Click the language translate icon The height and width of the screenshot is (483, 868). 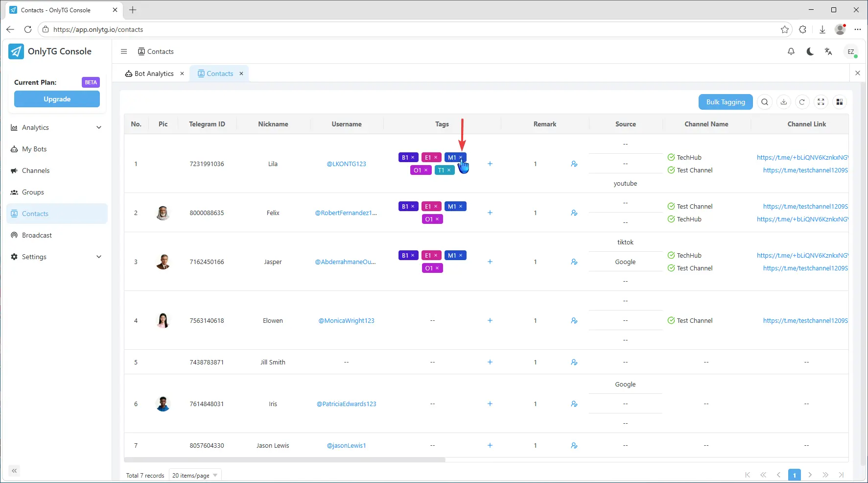[x=828, y=51]
